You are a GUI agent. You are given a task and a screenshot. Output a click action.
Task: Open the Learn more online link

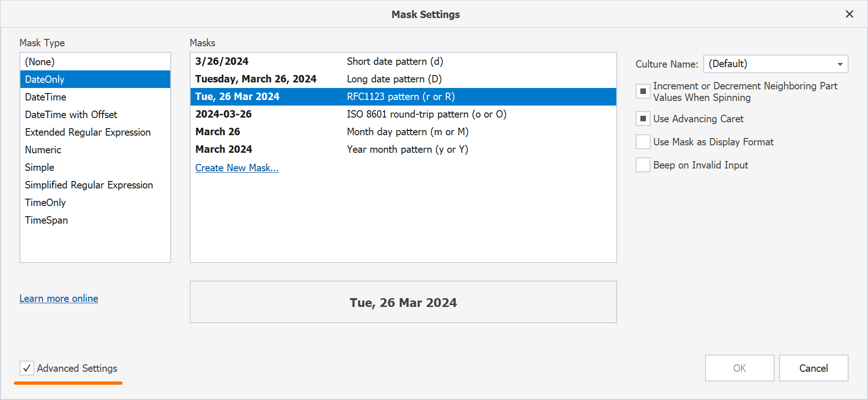pos(59,299)
